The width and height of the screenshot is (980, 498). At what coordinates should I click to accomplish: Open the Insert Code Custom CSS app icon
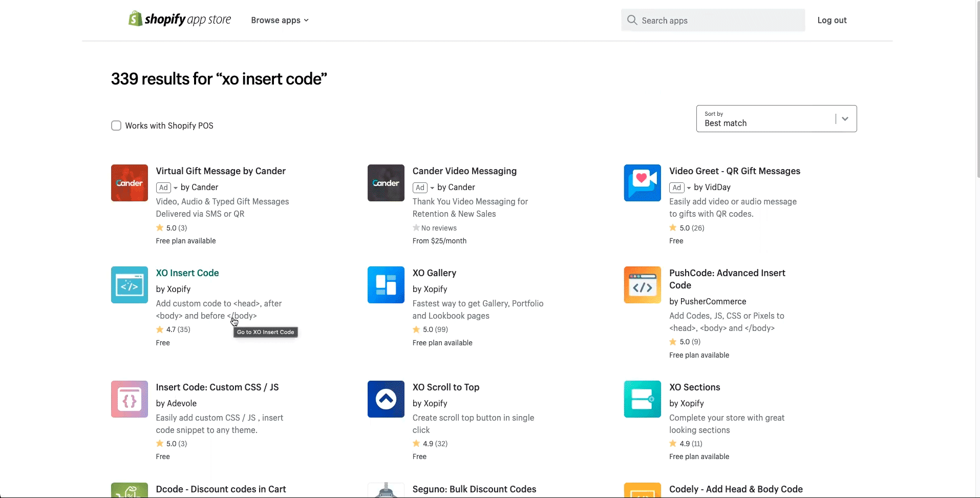tap(130, 399)
